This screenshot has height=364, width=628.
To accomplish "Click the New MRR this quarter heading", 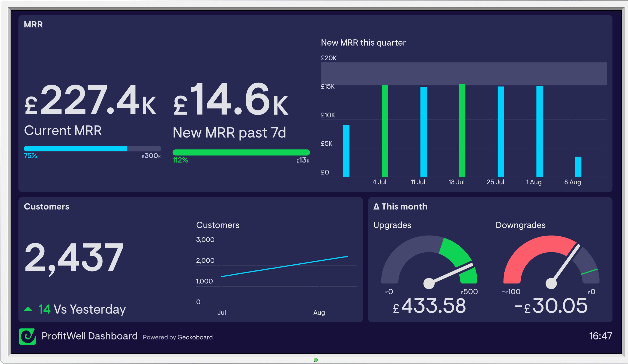I will coord(363,43).
